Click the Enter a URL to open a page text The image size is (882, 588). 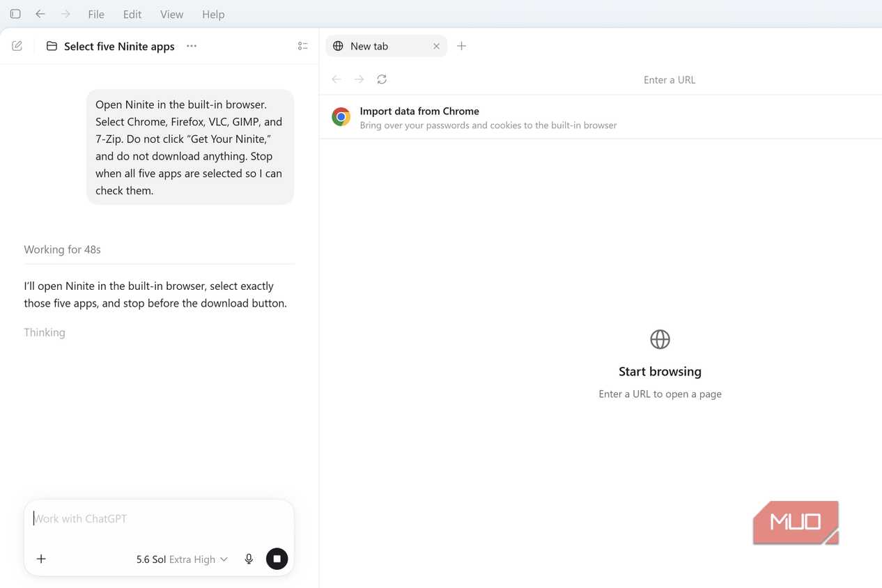click(660, 394)
